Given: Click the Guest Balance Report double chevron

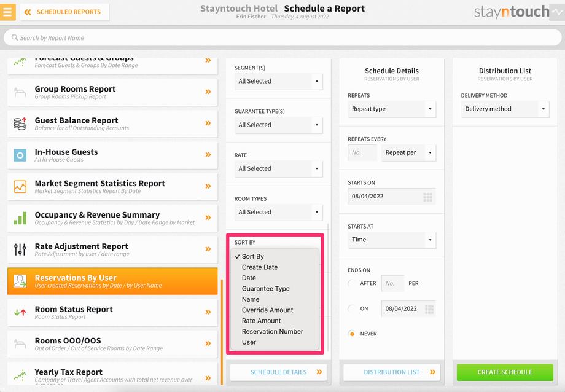Looking at the screenshot, I should click(x=208, y=123).
